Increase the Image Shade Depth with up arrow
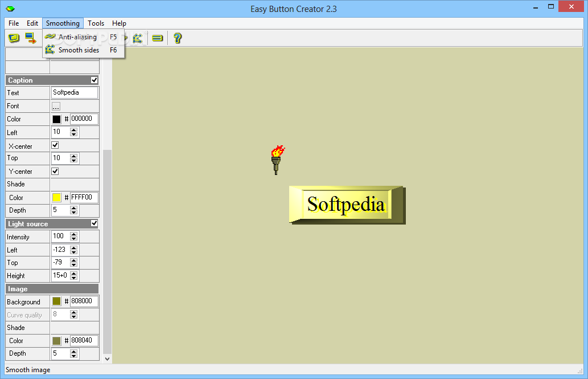The width and height of the screenshot is (588, 379). coord(74,352)
